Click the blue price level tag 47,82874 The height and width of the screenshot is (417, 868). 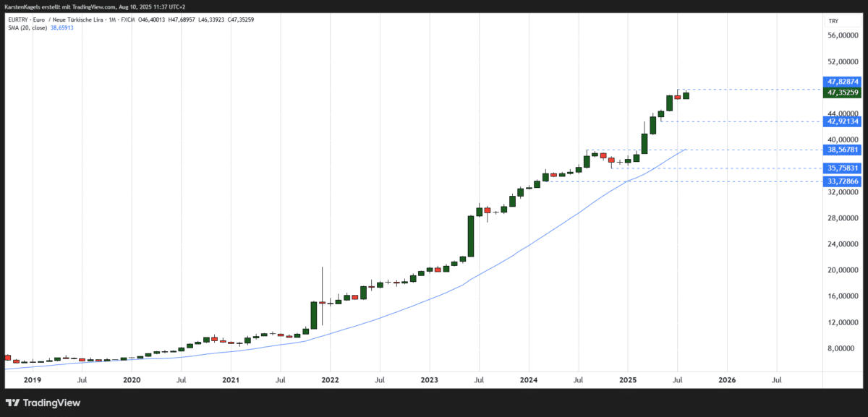pos(843,82)
